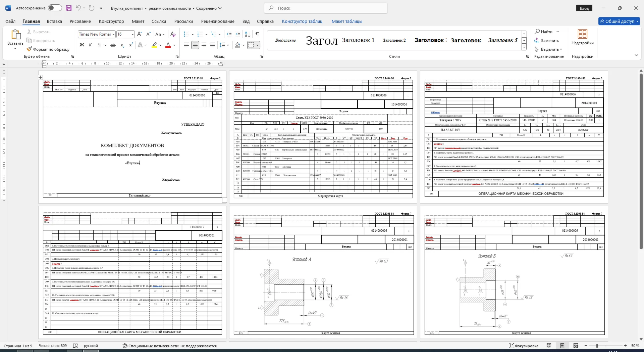Switch to the Вставка tab

(x=54, y=21)
